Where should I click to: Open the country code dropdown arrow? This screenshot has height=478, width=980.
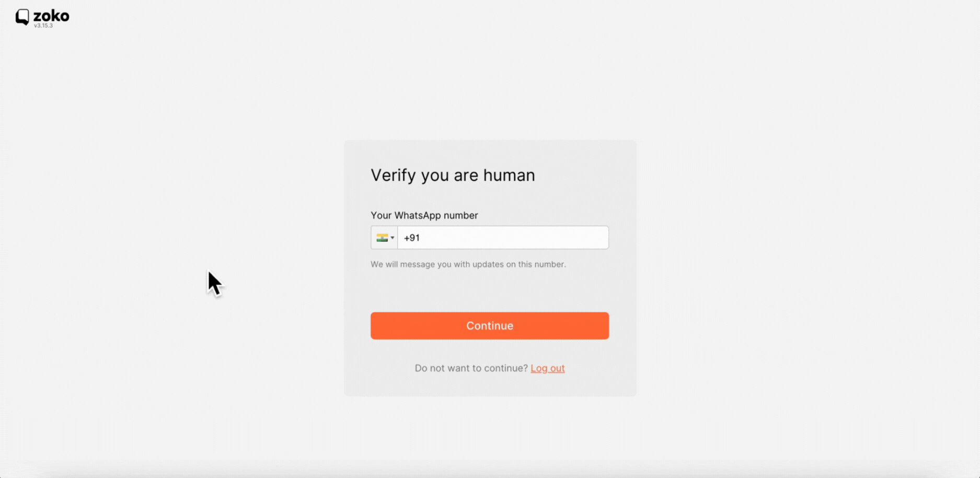tap(393, 238)
